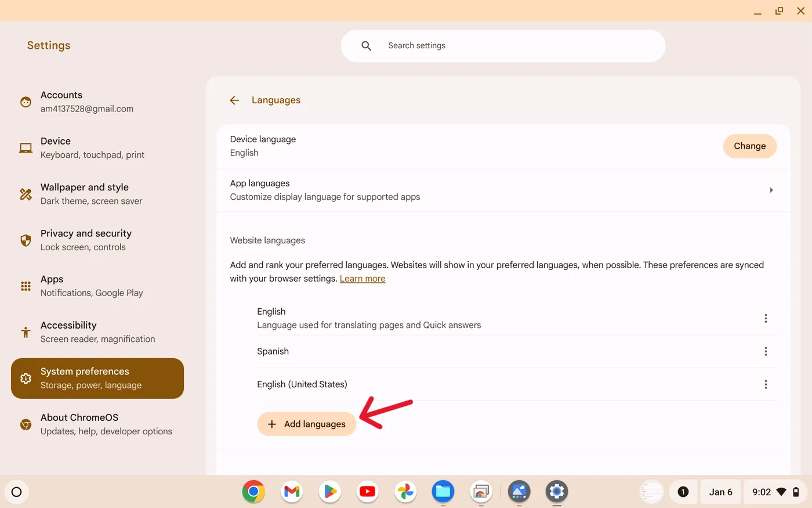Click the search magnifier icon

coord(366,46)
